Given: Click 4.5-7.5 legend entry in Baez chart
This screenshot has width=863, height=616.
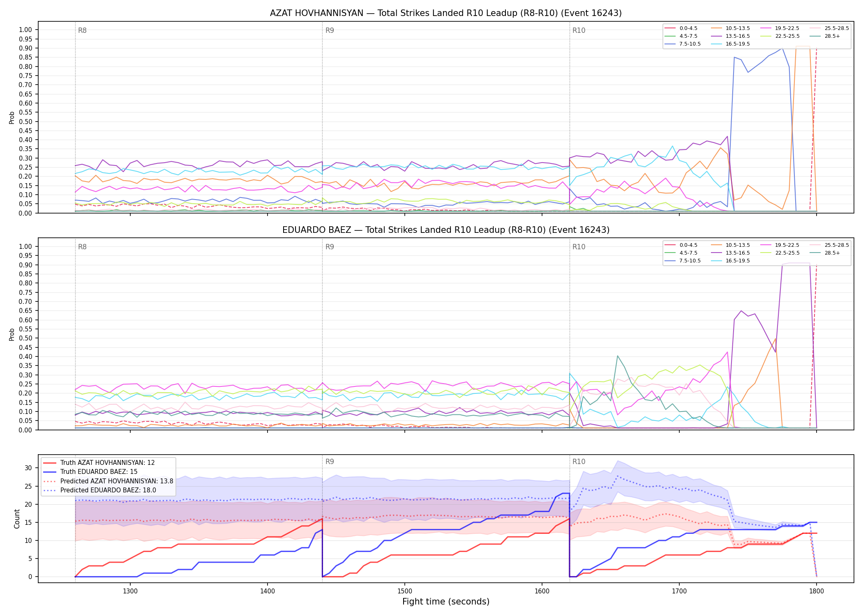Looking at the screenshot, I should tap(681, 253).
